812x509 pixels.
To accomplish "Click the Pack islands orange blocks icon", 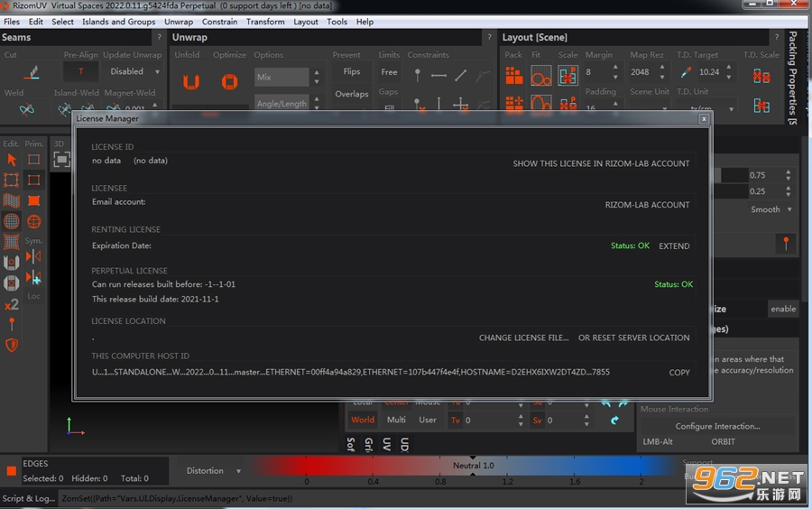I will pyautogui.click(x=513, y=76).
